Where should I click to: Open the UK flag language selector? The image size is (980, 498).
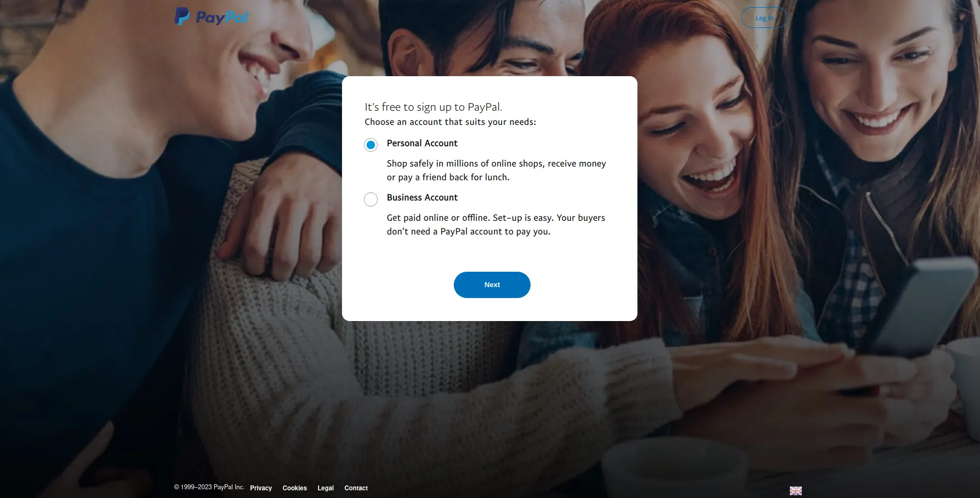(796, 491)
